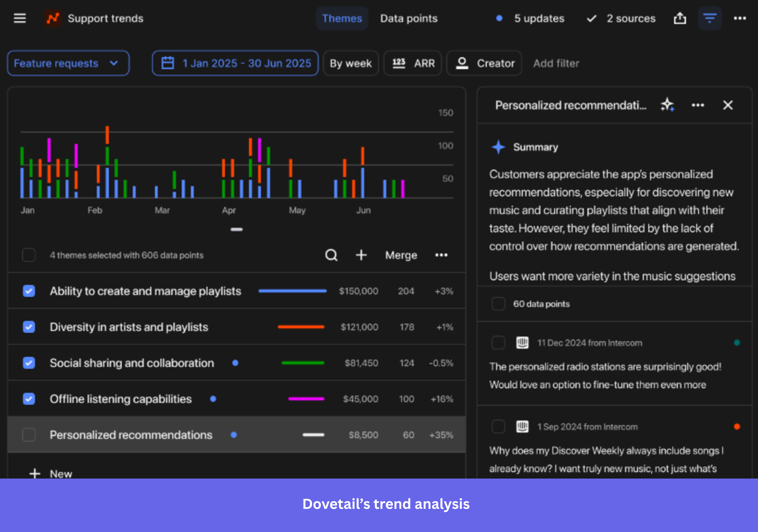
Task: Open the top-right more options menu
Action: pyautogui.click(x=739, y=18)
